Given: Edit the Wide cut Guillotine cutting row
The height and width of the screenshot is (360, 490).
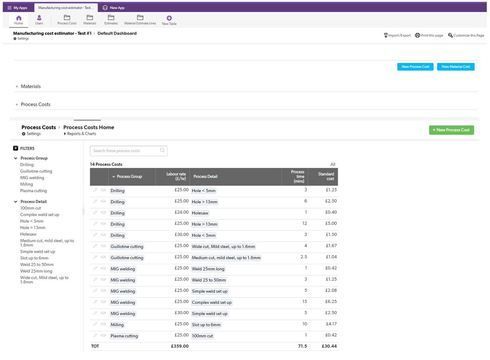Looking at the screenshot, I should coord(95,246).
